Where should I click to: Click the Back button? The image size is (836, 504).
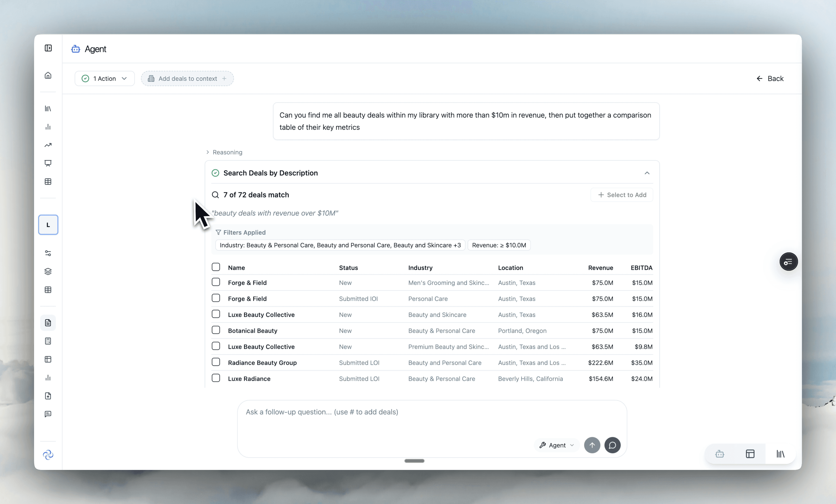pos(770,78)
